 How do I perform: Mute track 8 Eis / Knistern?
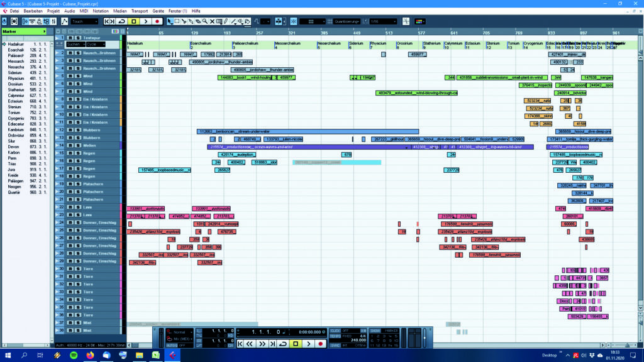click(70, 99)
